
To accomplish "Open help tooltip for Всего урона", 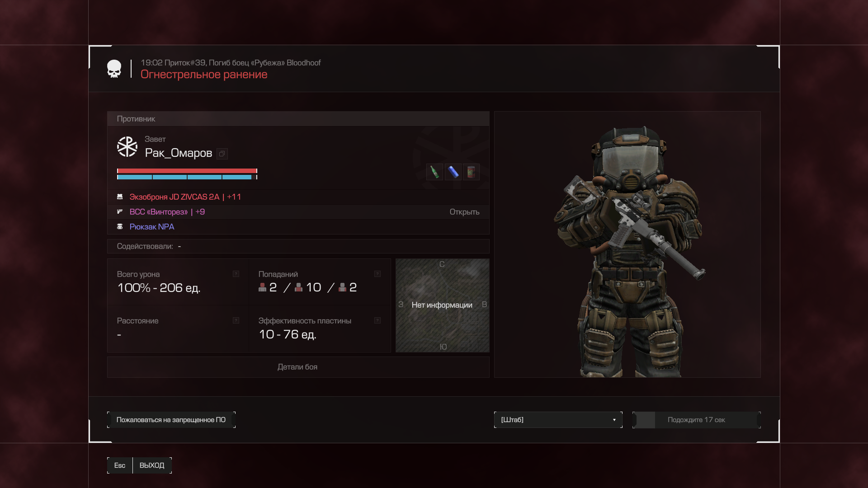I will [236, 274].
